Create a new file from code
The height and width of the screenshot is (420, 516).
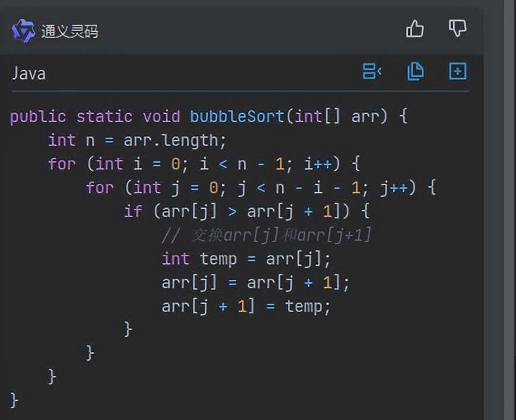tap(457, 72)
